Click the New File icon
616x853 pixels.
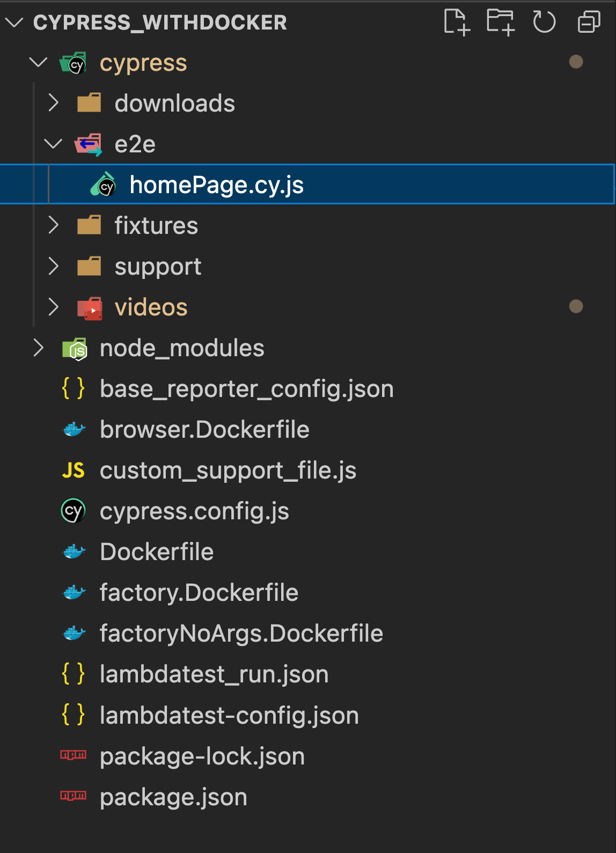(x=457, y=23)
